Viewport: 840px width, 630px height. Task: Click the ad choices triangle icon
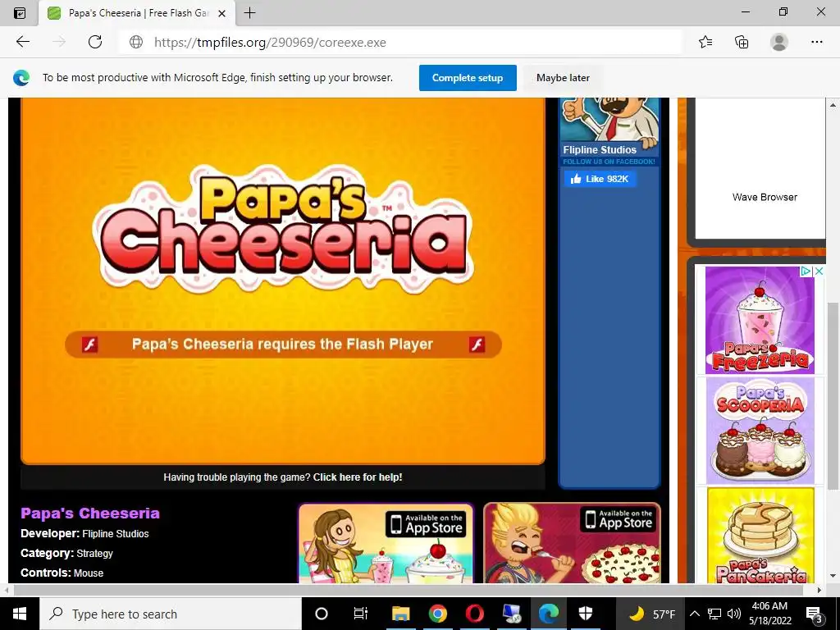(x=806, y=272)
